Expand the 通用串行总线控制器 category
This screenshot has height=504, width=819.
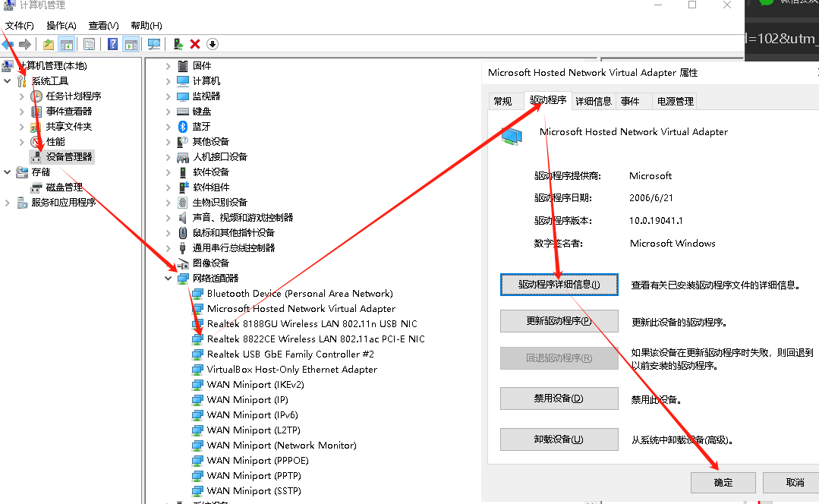169,247
